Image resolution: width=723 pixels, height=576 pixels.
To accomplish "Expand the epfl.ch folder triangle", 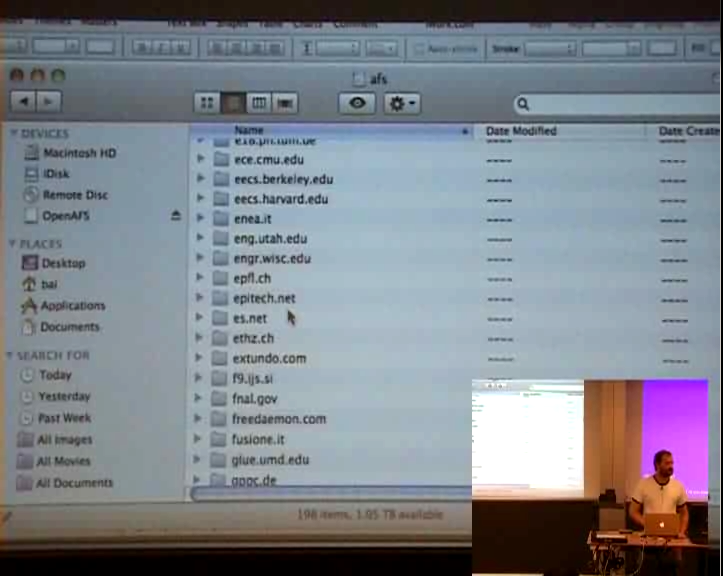I will (x=200, y=277).
